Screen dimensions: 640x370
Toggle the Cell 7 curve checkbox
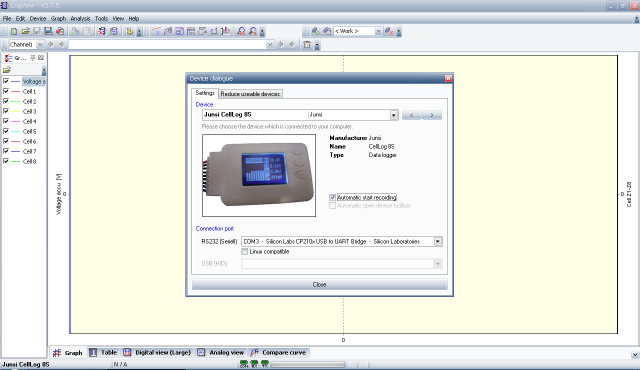pyautogui.click(x=6, y=151)
